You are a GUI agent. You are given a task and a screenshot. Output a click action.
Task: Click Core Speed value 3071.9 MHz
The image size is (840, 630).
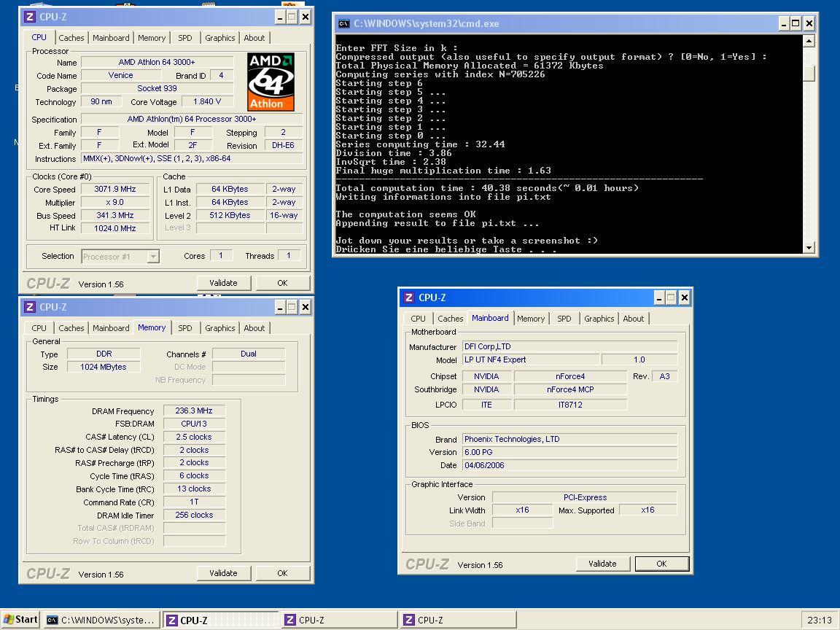pyautogui.click(x=115, y=189)
